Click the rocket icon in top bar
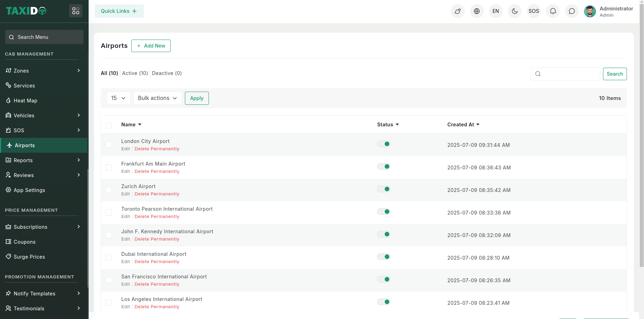This screenshot has height=319, width=644. coord(458,11)
